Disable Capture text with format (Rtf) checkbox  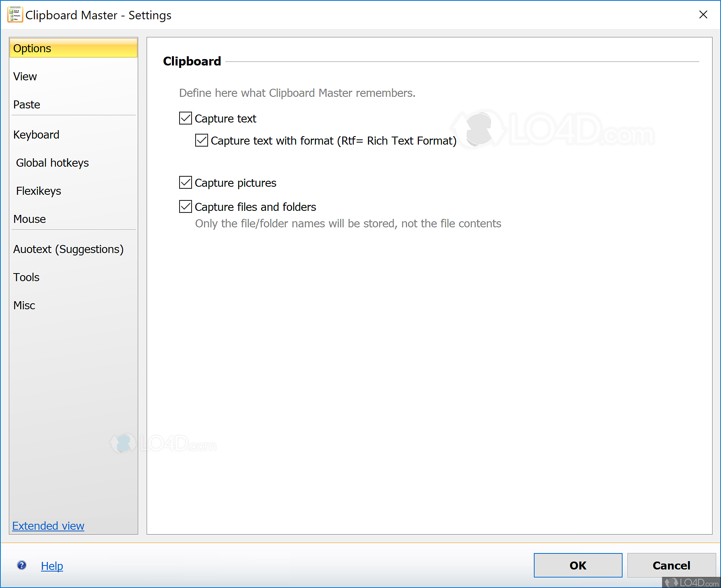coord(202,141)
